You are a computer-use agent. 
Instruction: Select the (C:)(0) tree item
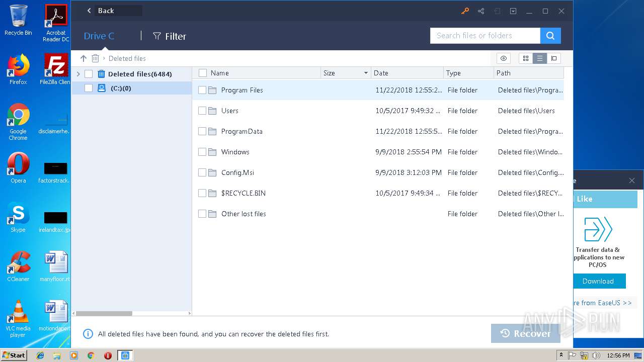pos(121,88)
